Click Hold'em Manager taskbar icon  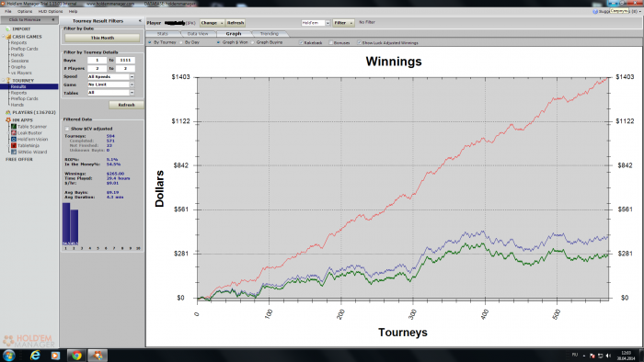[x=98, y=355]
